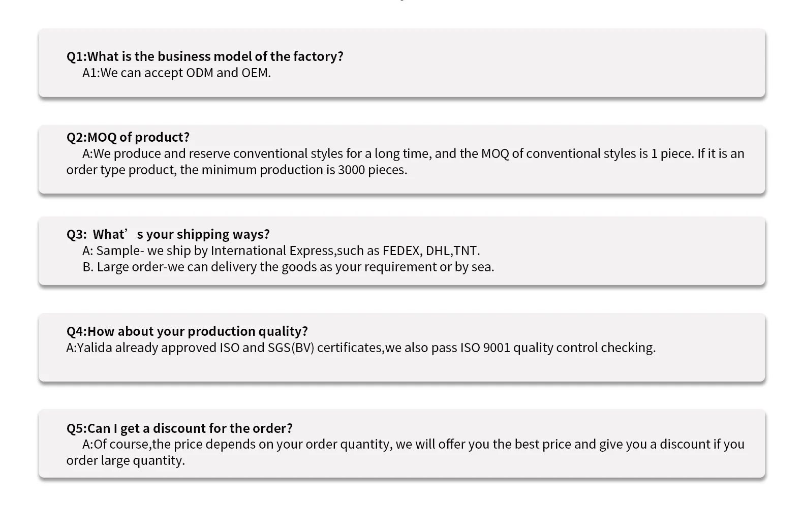Click the large order delivery answer line
803x532 pixels.
[288, 267]
